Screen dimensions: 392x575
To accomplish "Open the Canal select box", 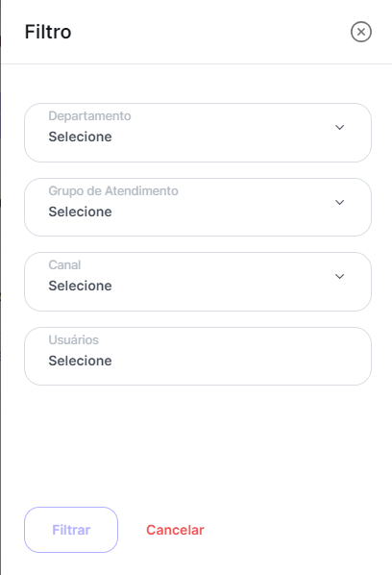I will coord(198,282).
